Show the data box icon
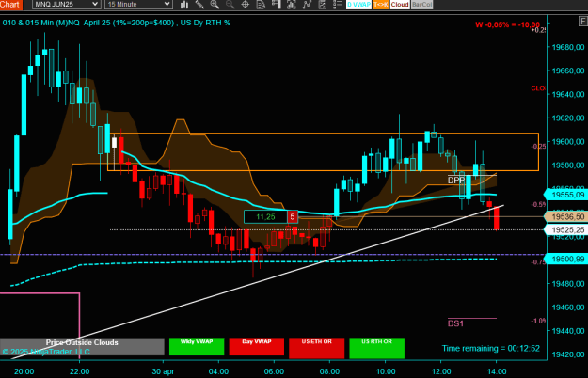The width and height of the screenshot is (588, 378). (x=261, y=4)
